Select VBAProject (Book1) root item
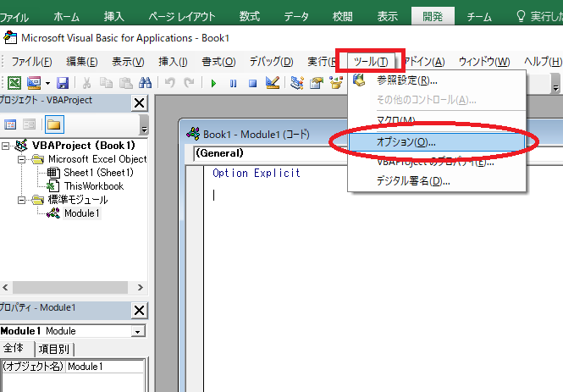 tap(83, 146)
